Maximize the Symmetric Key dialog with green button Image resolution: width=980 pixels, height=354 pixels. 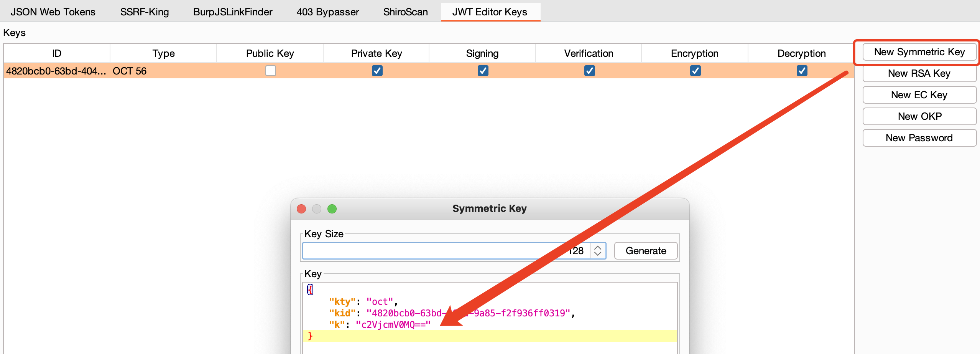pos(332,208)
